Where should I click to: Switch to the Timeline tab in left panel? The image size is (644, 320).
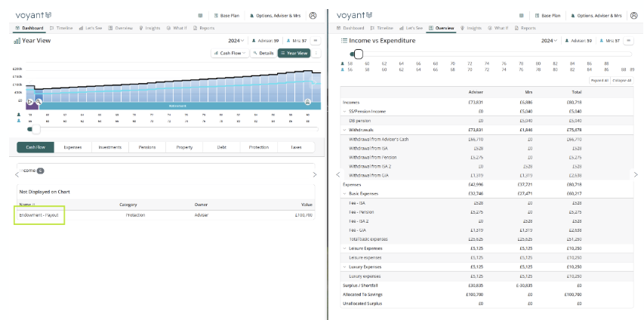[62, 27]
